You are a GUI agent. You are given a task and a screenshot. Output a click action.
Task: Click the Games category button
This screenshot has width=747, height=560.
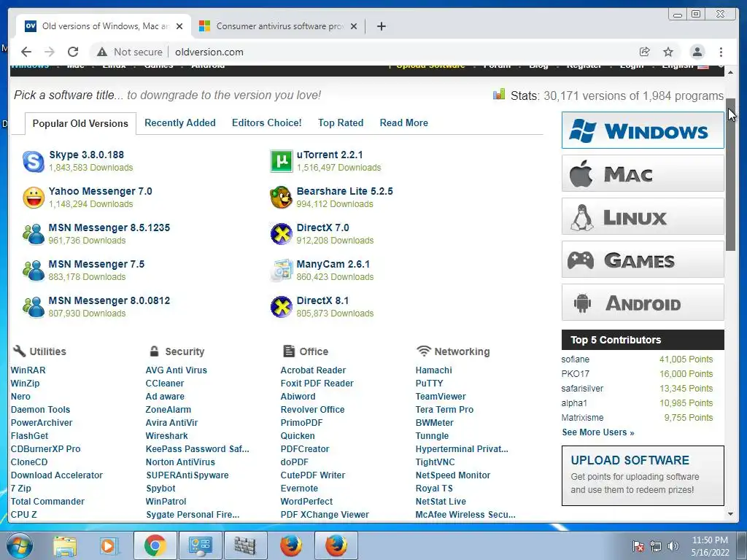point(643,260)
